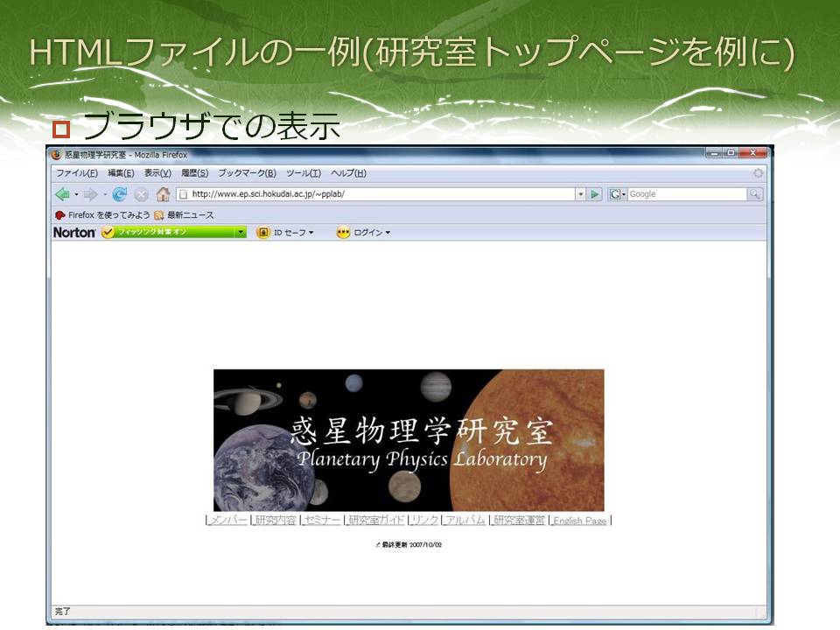
Task: Open the ヘルプ(H) menu
Action: 349,173
